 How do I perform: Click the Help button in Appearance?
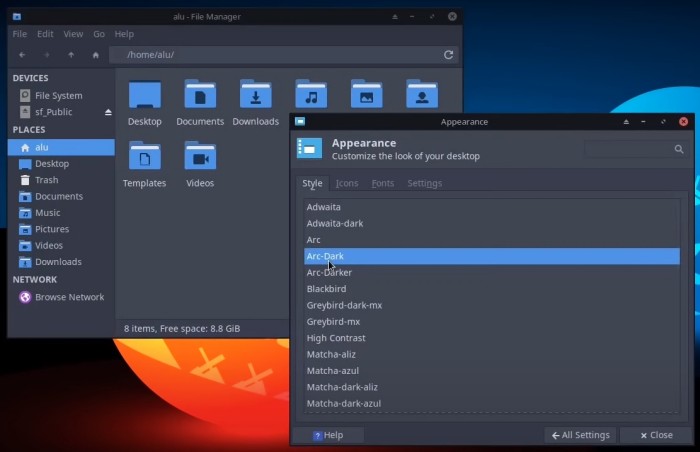(328, 435)
